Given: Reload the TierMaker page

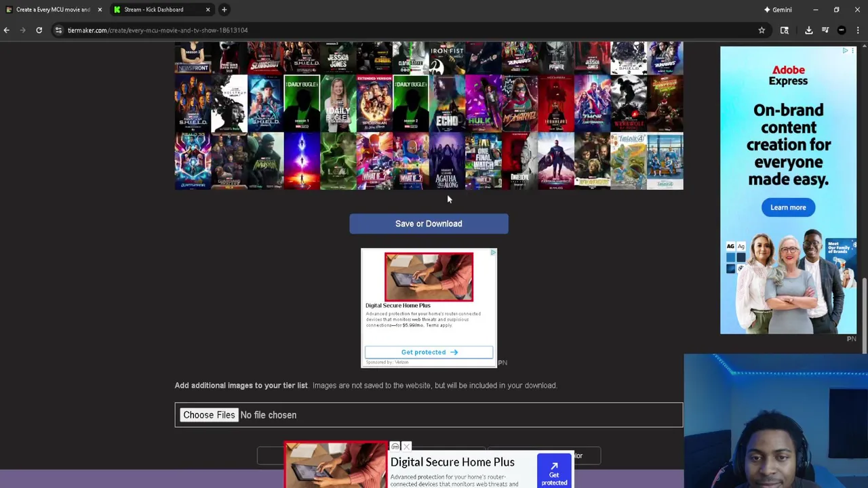Looking at the screenshot, I should (x=39, y=30).
